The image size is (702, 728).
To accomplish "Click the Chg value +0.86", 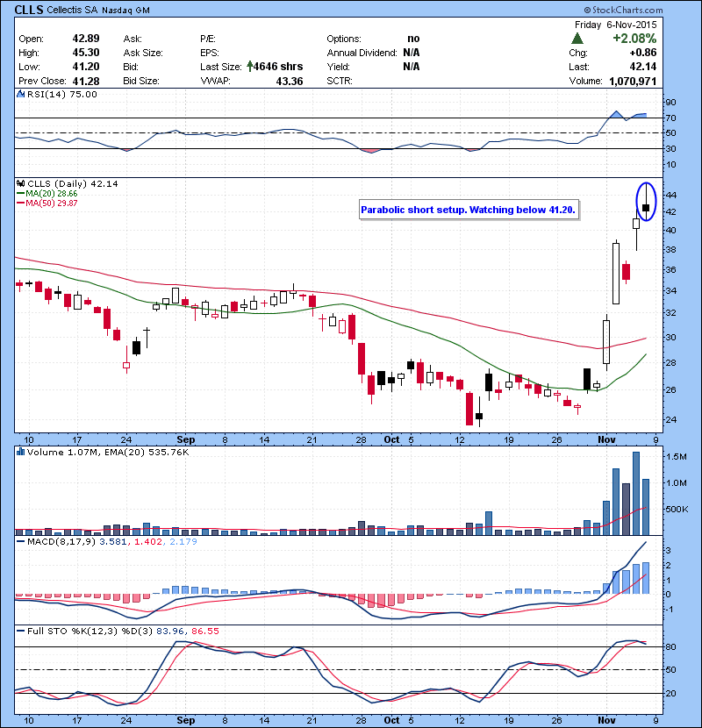I will click(643, 53).
